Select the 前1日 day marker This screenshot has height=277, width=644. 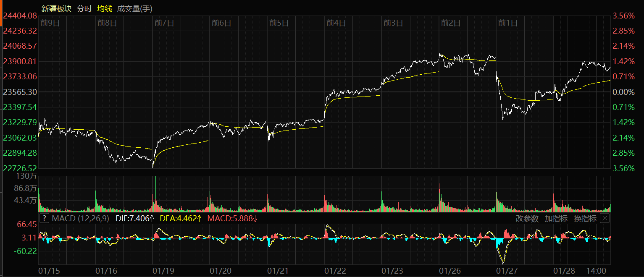click(x=508, y=23)
